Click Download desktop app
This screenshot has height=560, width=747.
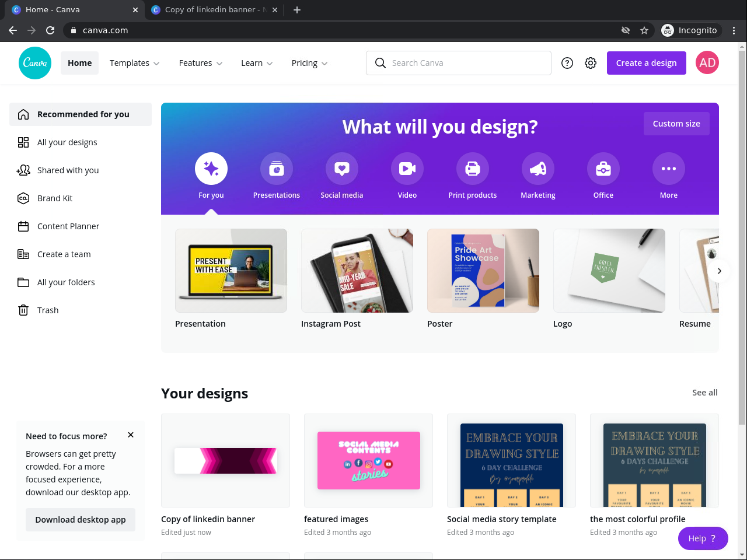point(81,520)
